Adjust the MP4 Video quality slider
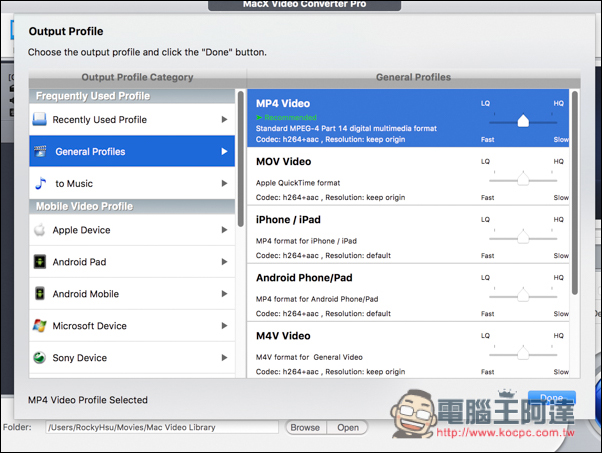602x453 pixels. (523, 121)
